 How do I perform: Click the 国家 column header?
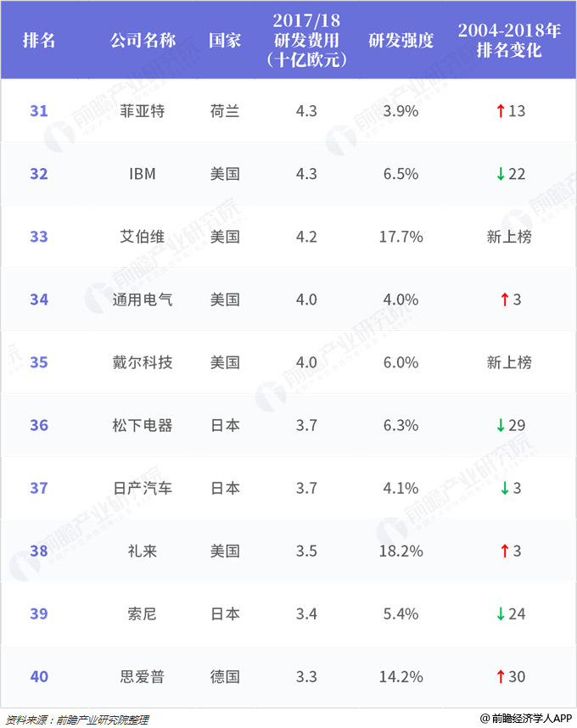pos(225,41)
